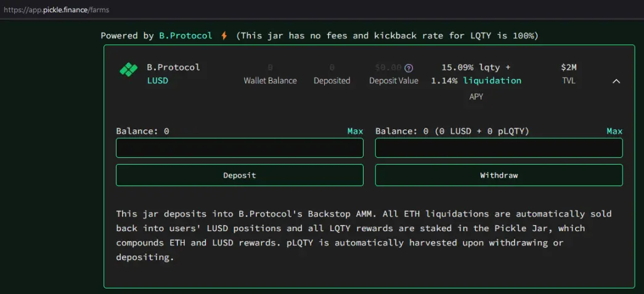The image size is (644, 294).
Task: Click Max above the deposit field
Action: click(355, 131)
